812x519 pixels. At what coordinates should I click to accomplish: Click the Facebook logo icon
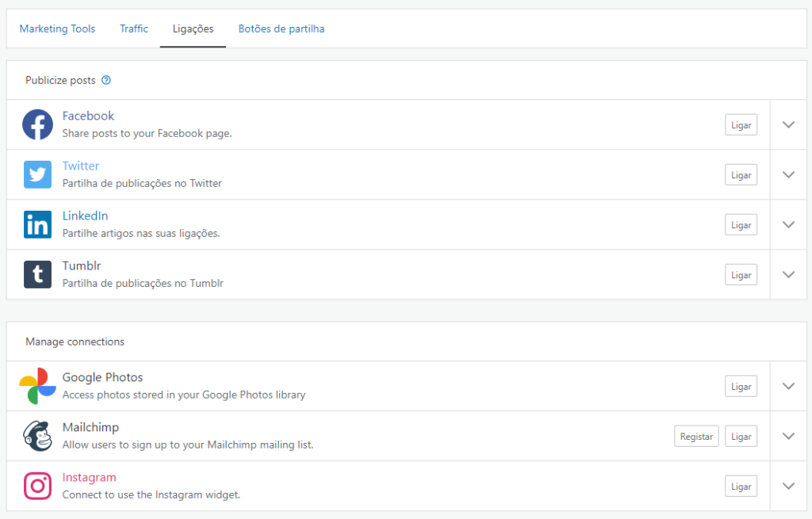point(37,124)
